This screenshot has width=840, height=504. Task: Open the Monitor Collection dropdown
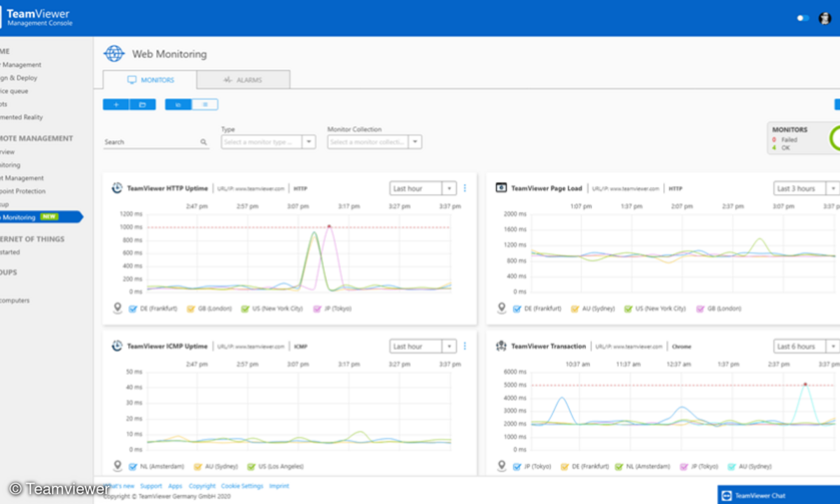coord(374,142)
